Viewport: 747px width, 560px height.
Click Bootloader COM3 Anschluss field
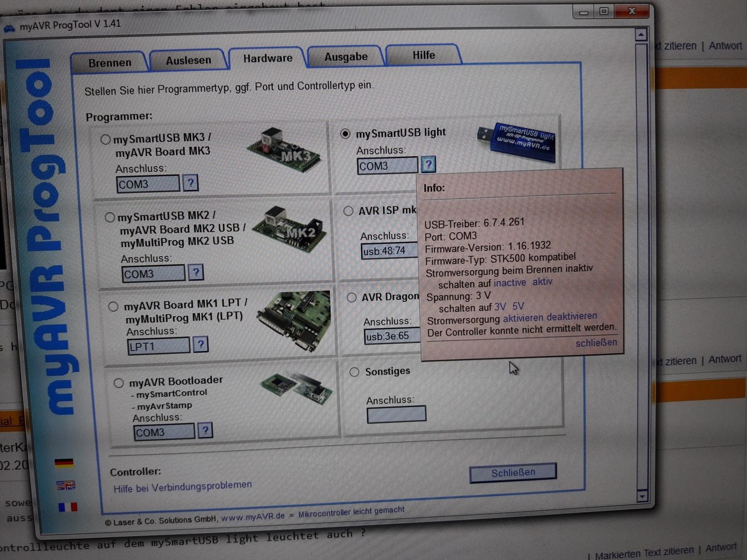pyautogui.click(x=164, y=431)
